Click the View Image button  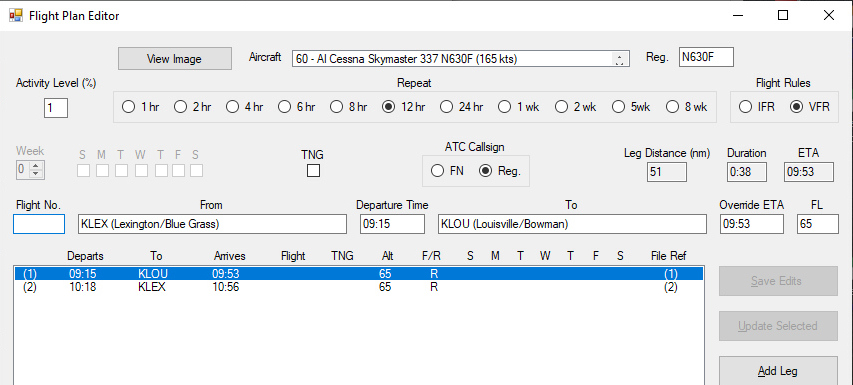pyautogui.click(x=175, y=59)
